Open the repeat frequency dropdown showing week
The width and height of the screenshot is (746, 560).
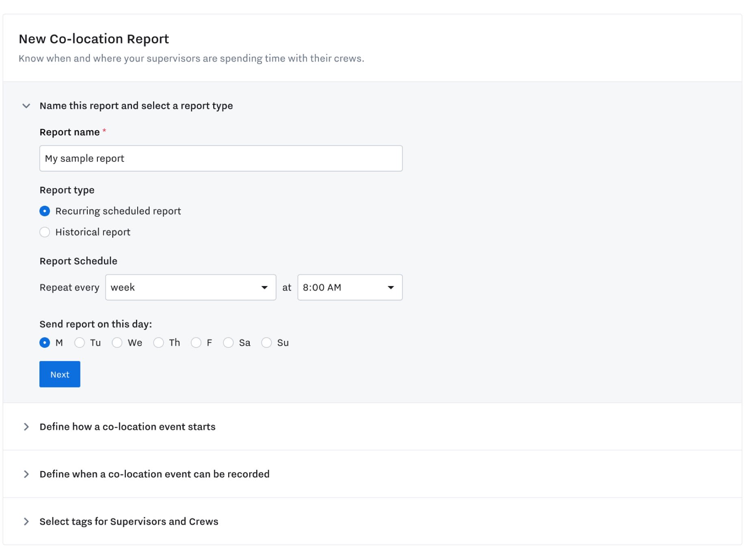(190, 287)
